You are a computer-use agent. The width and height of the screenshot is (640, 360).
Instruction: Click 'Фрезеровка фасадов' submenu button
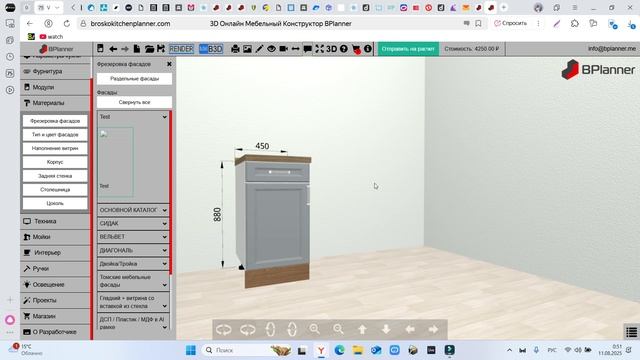coord(55,121)
